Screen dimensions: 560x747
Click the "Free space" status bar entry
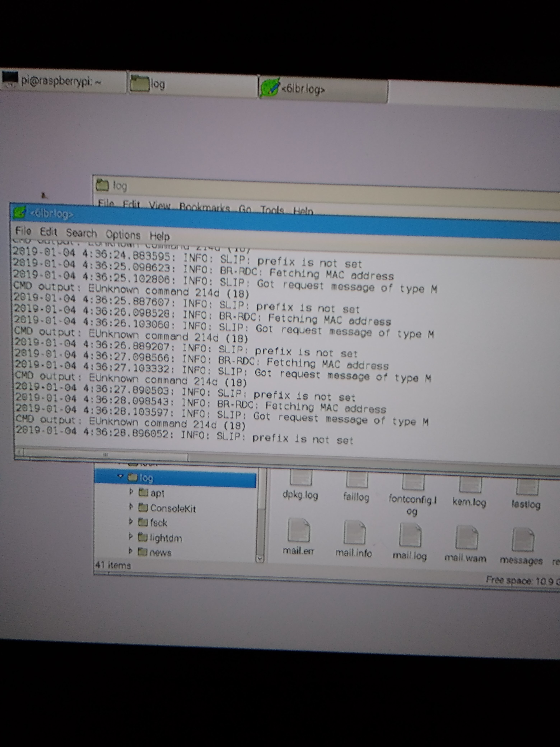pyautogui.click(x=522, y=581)
